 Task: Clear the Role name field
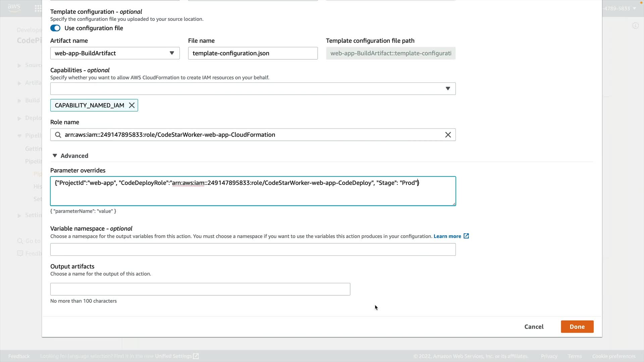pyautogui.click(x=448, y=135)
